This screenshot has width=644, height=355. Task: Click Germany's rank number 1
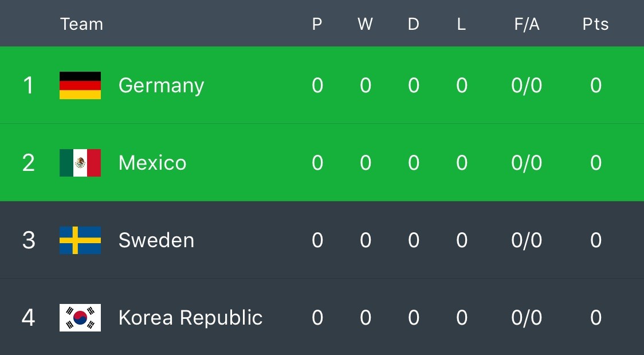point(28,85)
